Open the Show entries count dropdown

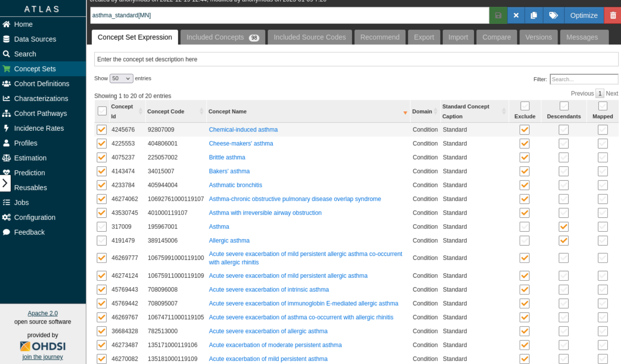[121, 78]
